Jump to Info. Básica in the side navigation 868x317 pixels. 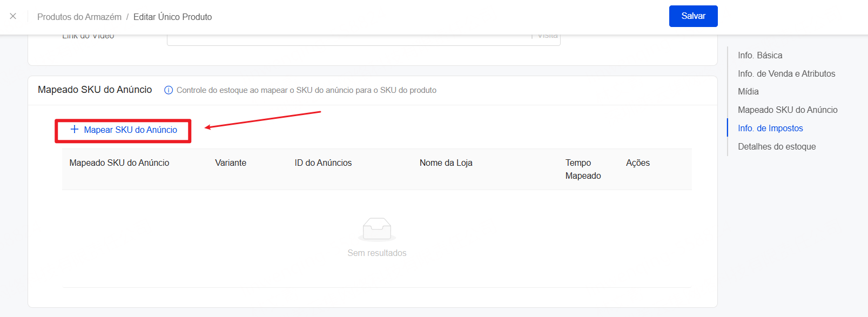(760, 55)
